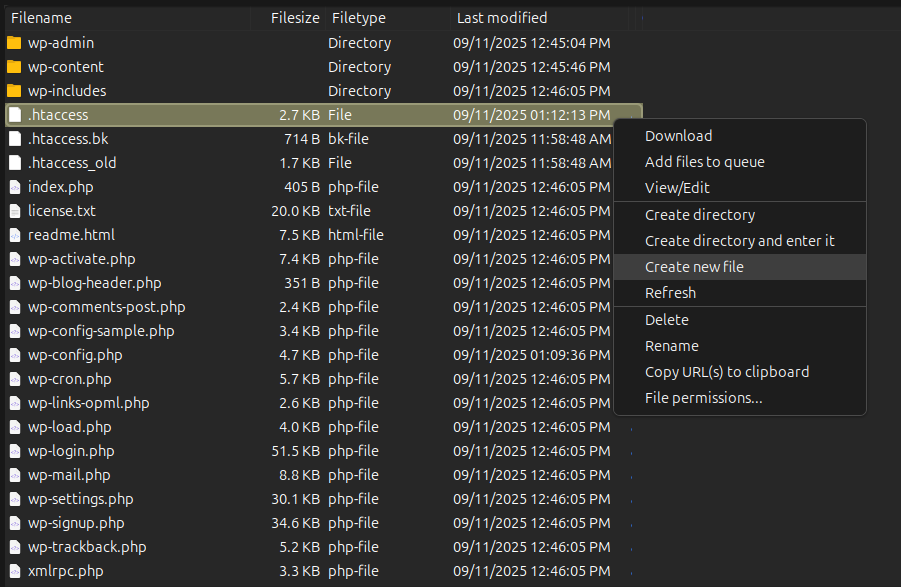Screen dimensions: 901x587
Task: Click the wp-includes folder icon
Action: tap(14, 91)
